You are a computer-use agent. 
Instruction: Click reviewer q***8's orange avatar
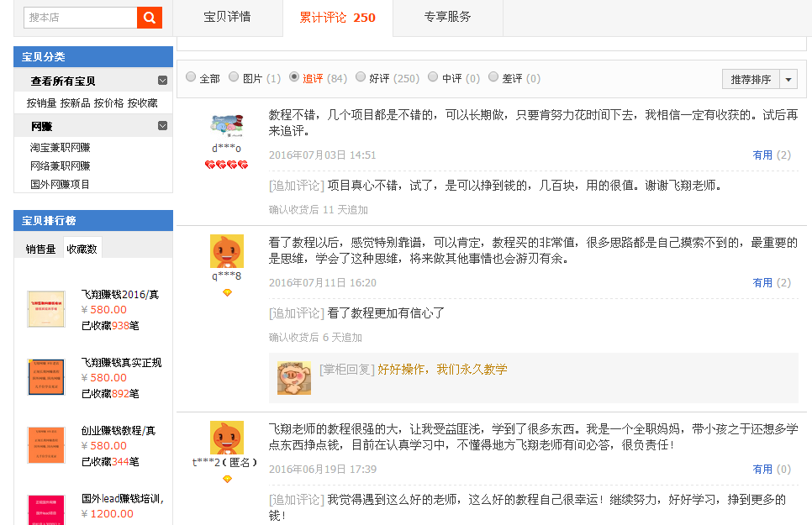(226, 251)
